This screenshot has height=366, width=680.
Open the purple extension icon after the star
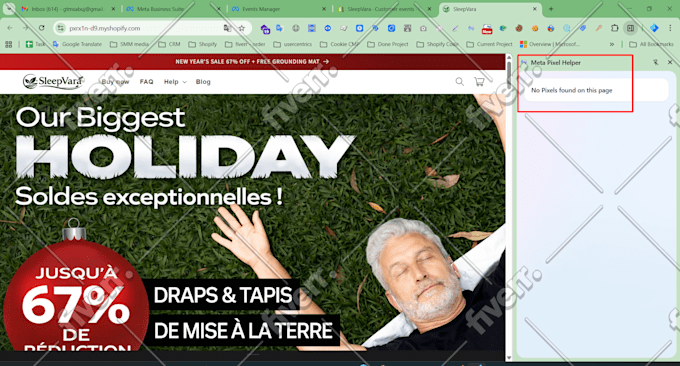pos(265,29)
